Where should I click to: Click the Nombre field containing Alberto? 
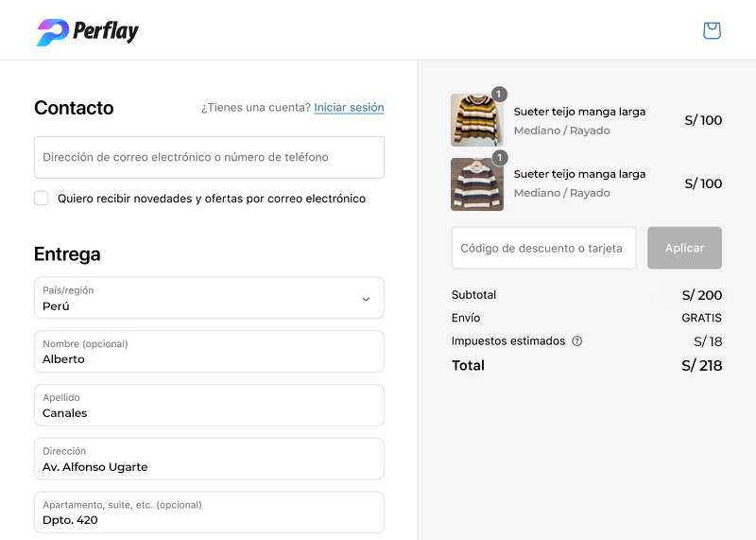click(x=209, y=352)
